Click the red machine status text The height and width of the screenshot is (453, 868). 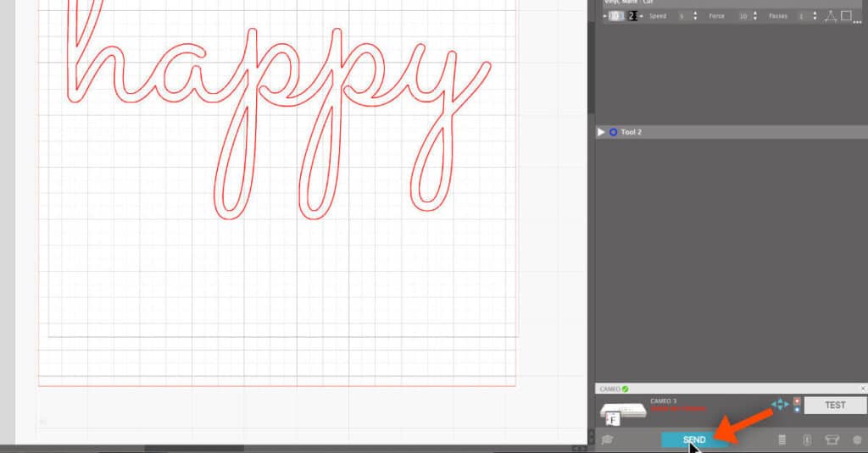[x=678, y=409]
